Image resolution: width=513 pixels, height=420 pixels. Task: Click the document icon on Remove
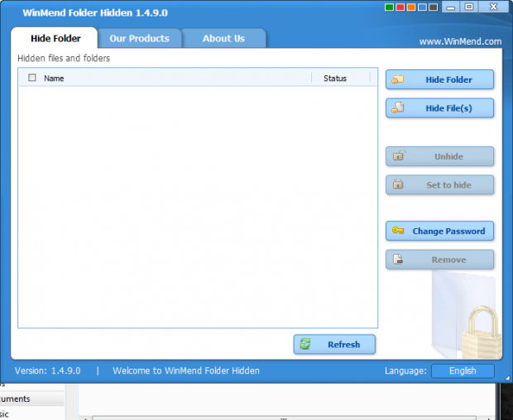point(398,260)
